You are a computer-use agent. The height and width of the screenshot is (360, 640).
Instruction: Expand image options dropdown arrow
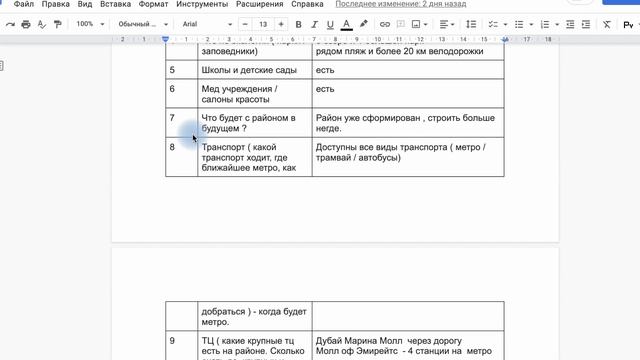pyautogui.click(x=425, y=24)
